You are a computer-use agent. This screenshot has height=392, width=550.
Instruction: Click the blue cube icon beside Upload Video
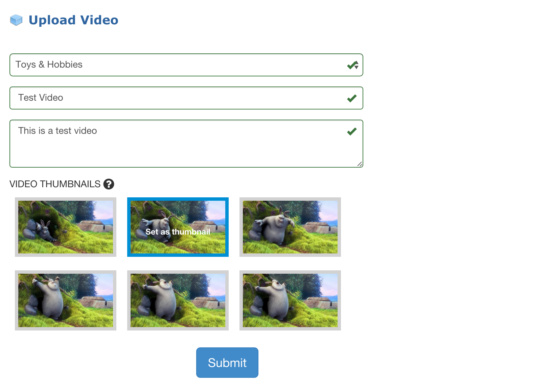16,20
